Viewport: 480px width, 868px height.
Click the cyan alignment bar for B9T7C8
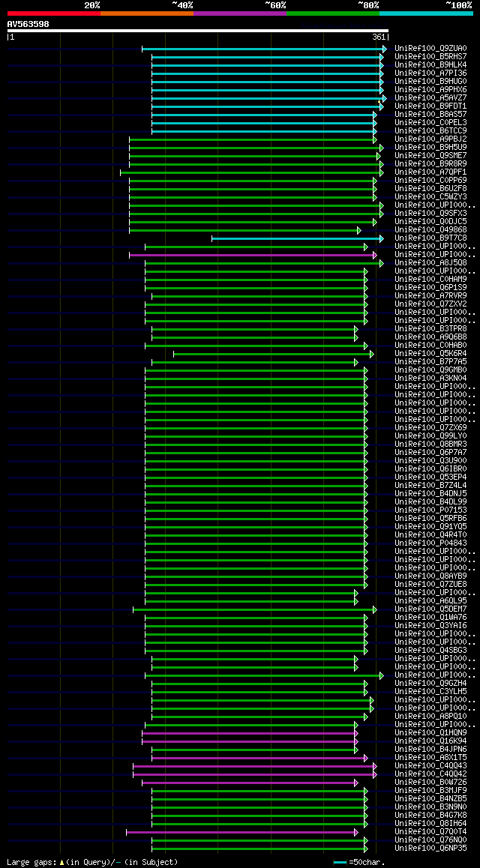297,238
